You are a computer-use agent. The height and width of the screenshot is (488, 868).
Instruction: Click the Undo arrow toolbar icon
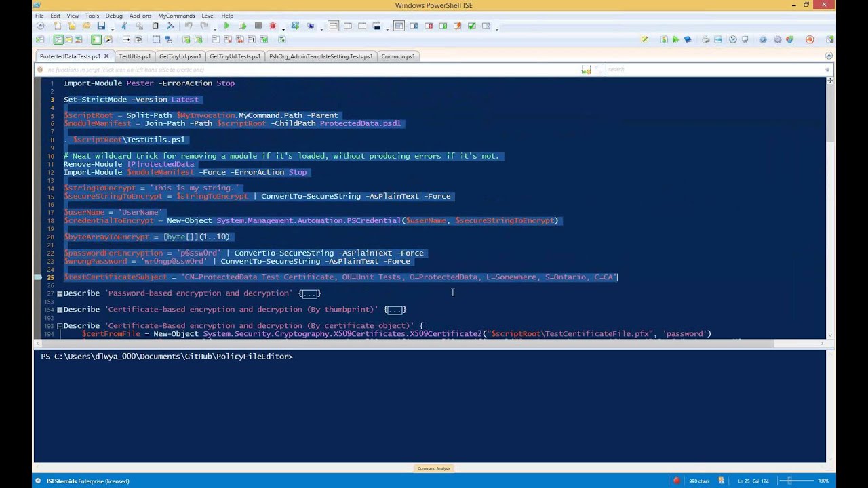(x=189, y=26)
